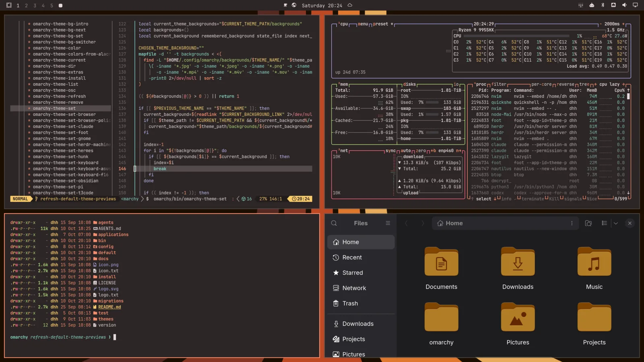The image size is (644, 362).
Task: Select Starred in the Files sidebar
Action: coord(361,273)
